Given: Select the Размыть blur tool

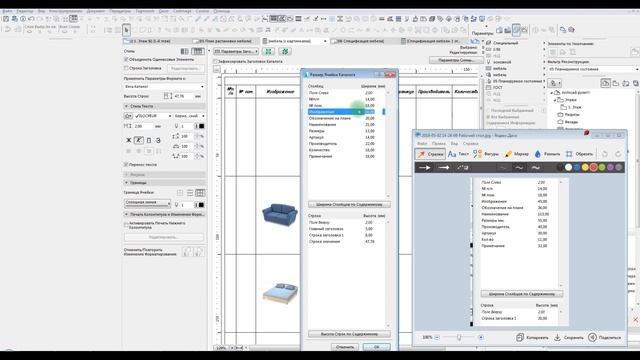Looking at the screenshot, I should (547, 154).
